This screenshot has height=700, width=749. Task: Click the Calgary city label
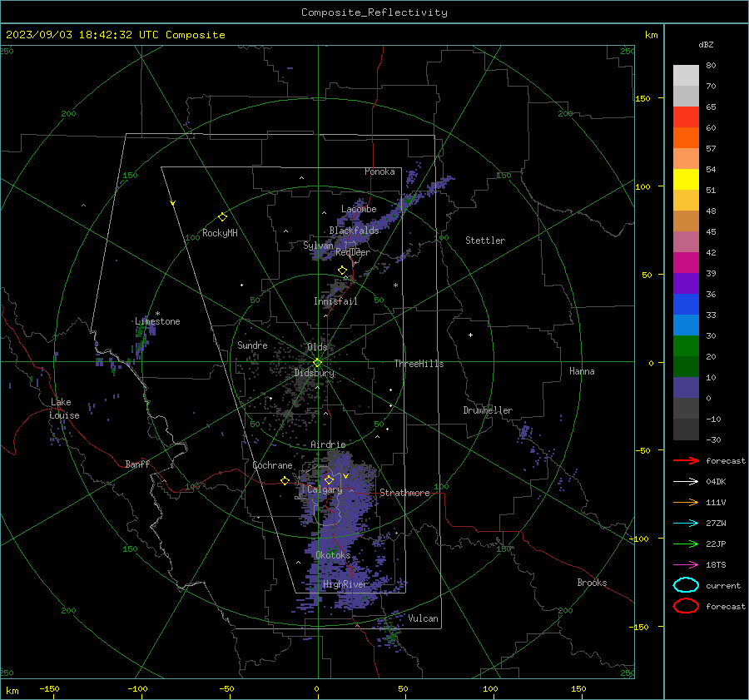[x=325, y=489]
